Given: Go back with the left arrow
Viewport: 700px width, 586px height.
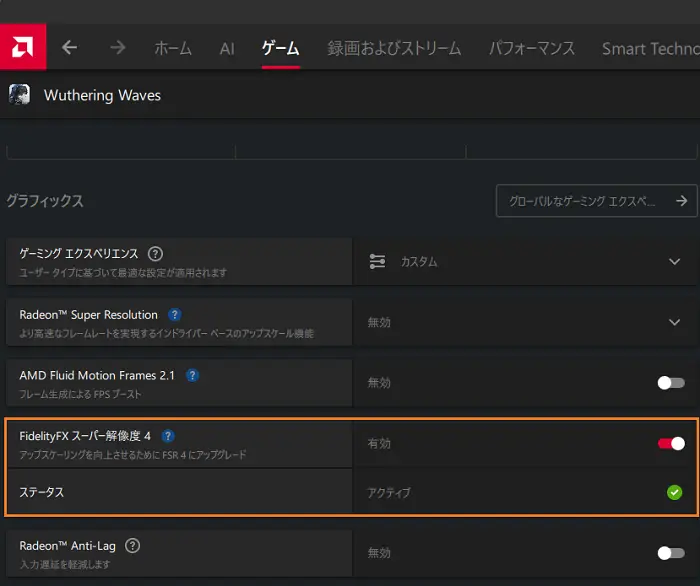Looking at the screenshot, I should click(x=69, y=47).
